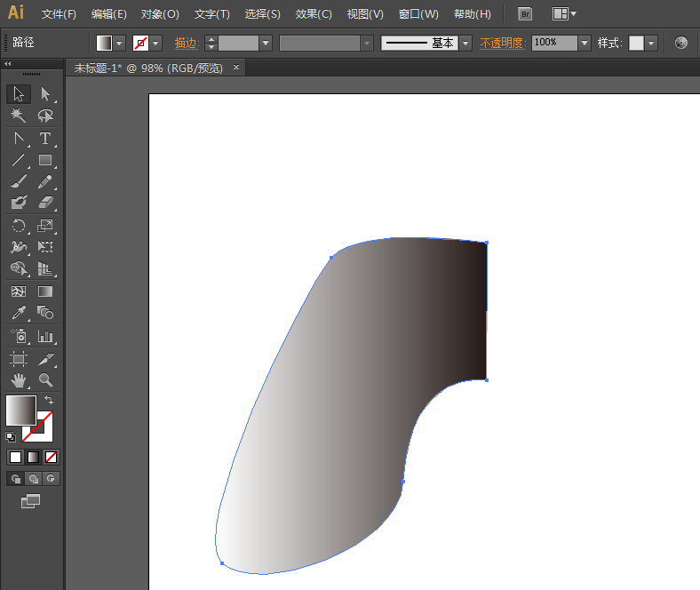
Task: Select the Eraser tool
Action: [45, 203]
